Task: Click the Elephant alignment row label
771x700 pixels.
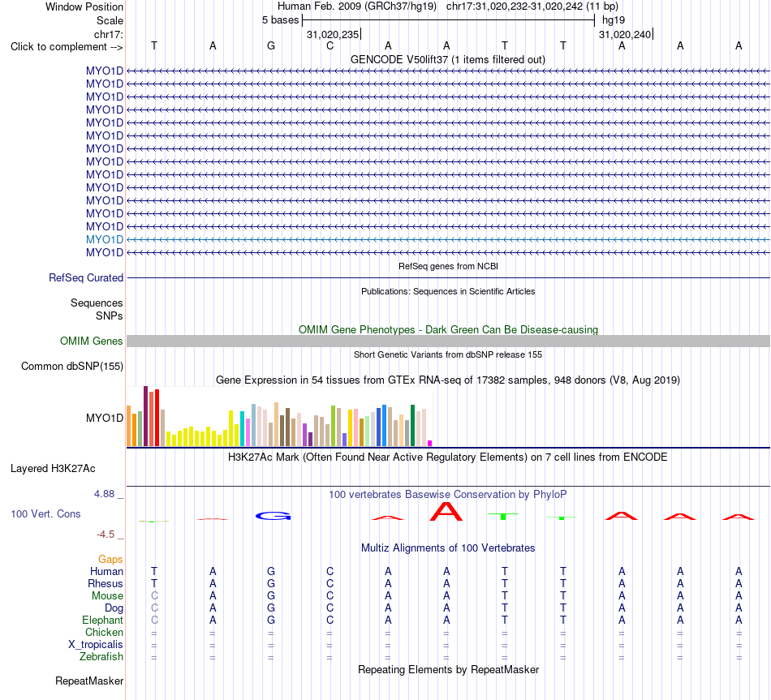Action: coord(102,620)
